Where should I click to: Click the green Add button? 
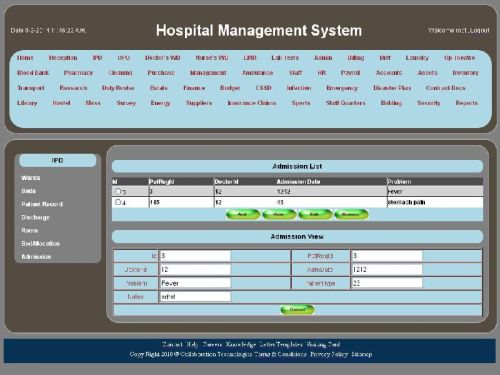pos(243,214)
